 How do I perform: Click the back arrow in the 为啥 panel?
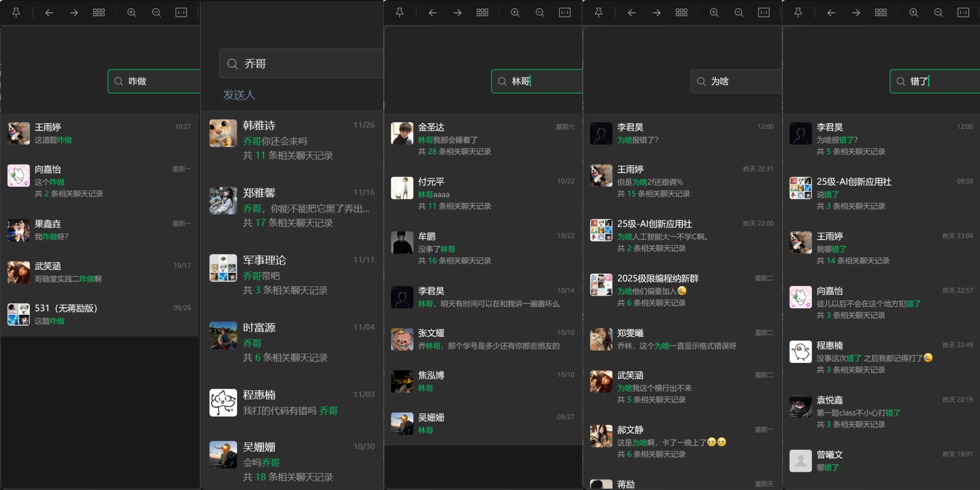[631, 12]
